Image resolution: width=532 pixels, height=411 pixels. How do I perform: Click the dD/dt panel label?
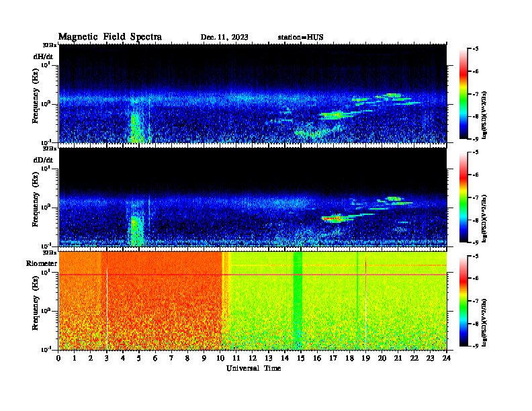tap(43, 160)
